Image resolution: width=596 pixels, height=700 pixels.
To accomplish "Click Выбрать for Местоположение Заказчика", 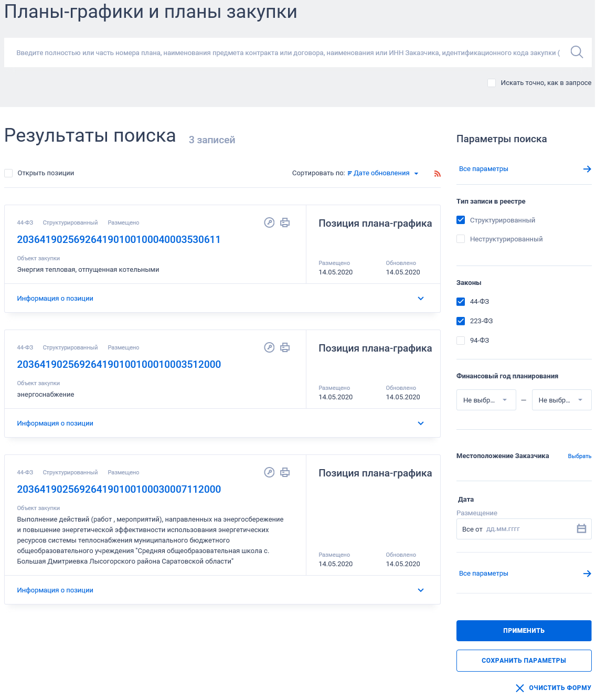I will pyautogui.click(x=579, y=457).
